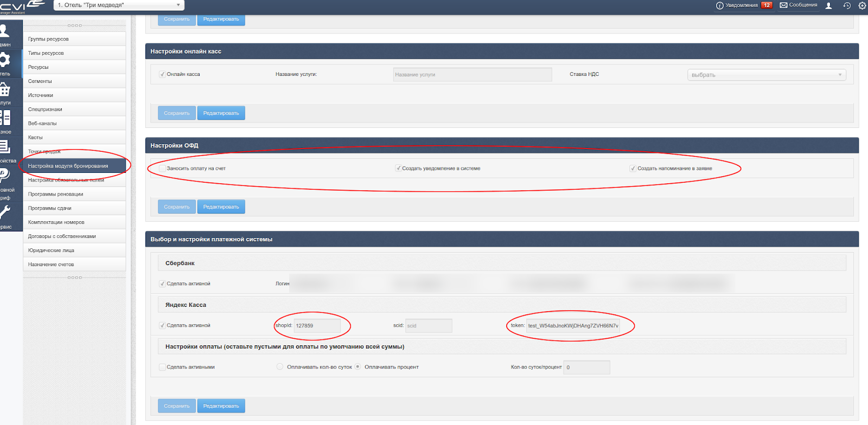Click the Yandex Kassa shopId input field
Image resolution: width=868 pixels, height=425 pixels.
[x=317, y=326]
